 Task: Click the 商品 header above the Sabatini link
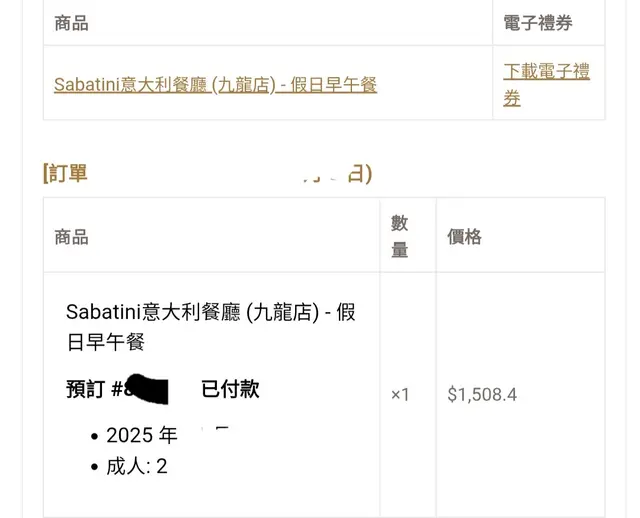click(72, 23)
